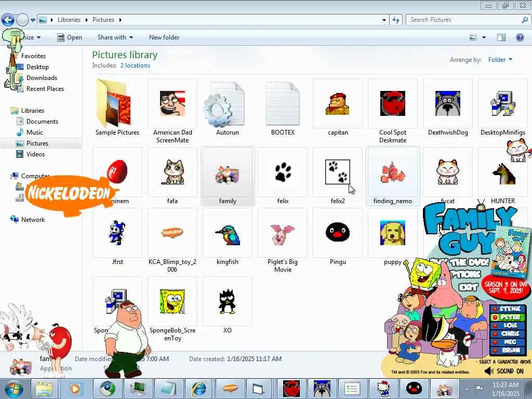Click the arrow after Pictures in address bar
Image resolution: width=532 pixels, height=399 pixels.
coord(120,20)
